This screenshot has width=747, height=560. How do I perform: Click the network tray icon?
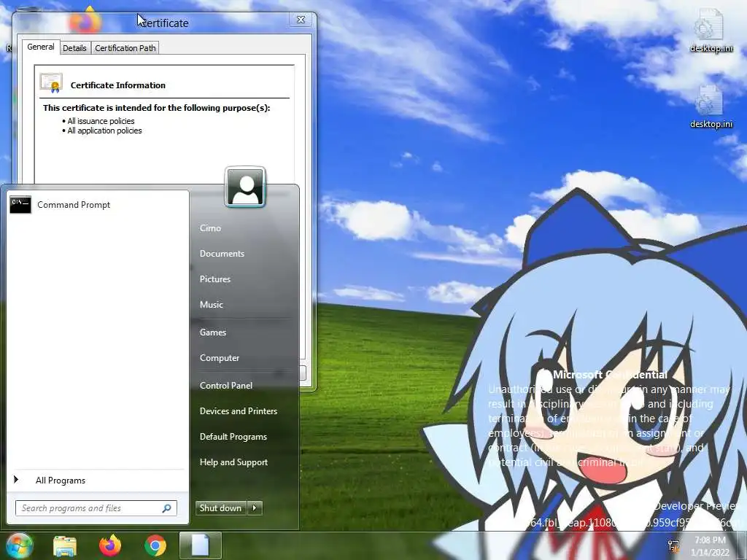673,545
